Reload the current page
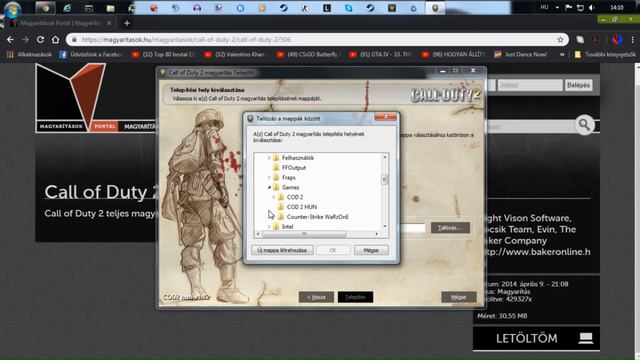Screen dimensions: 640x360 [x=40, y=40]
